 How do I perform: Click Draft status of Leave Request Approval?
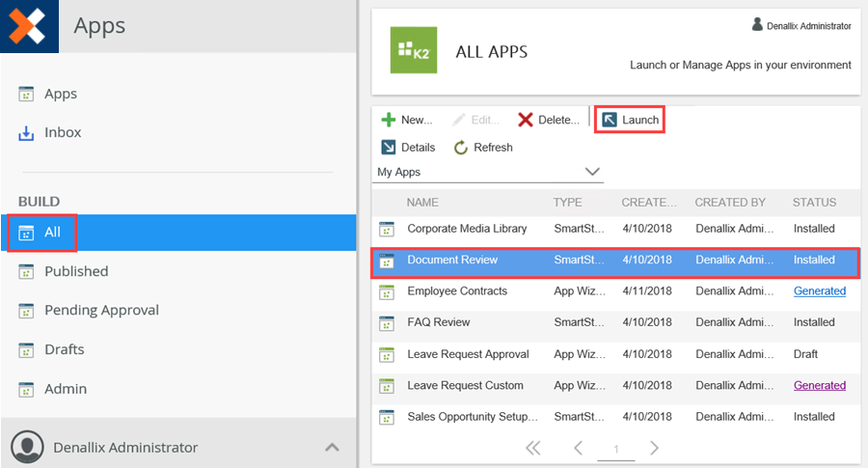tap(805, 354)
